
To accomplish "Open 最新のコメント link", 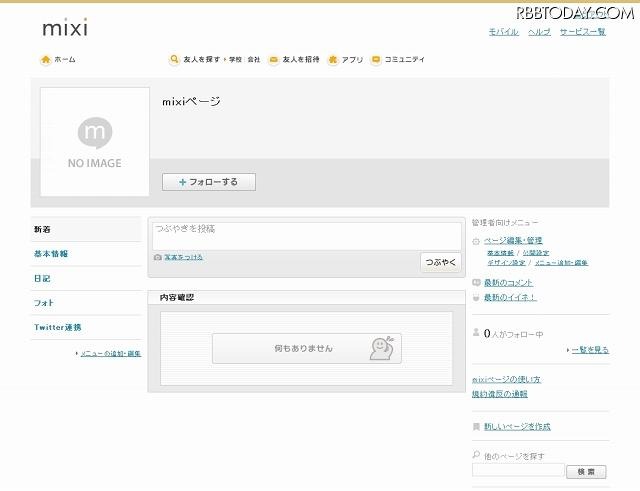I will tap(509, 283).
